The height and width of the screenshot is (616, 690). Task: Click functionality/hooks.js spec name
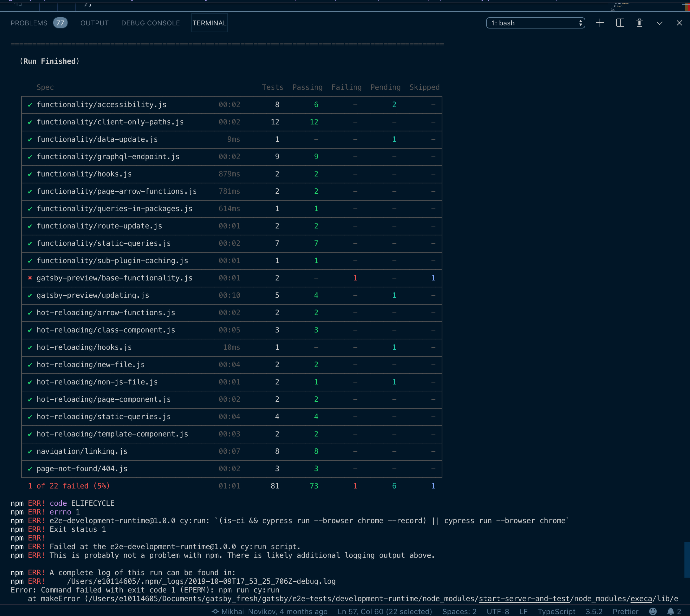tap(84, 174)
